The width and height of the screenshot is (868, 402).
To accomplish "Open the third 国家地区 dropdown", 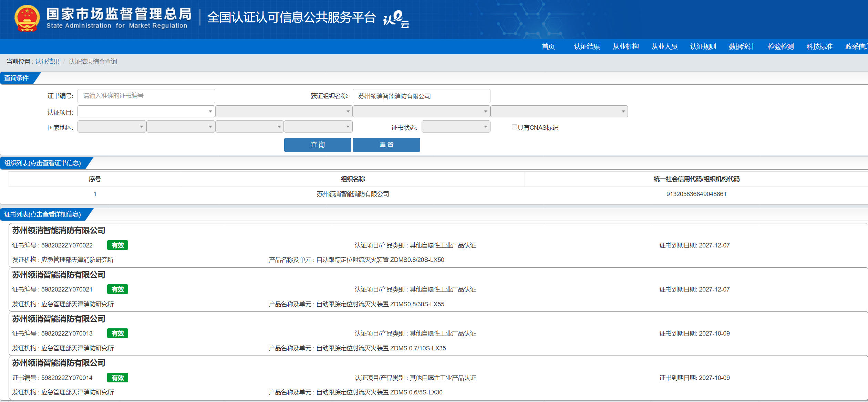I will pyautogui.click(x=249, y=127).
